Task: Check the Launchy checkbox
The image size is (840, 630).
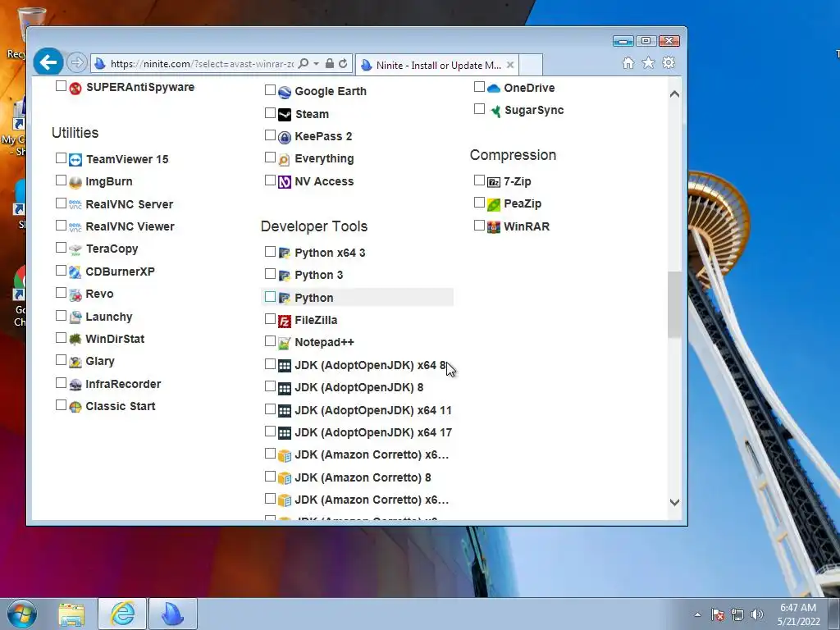Action: pos(61,316)
